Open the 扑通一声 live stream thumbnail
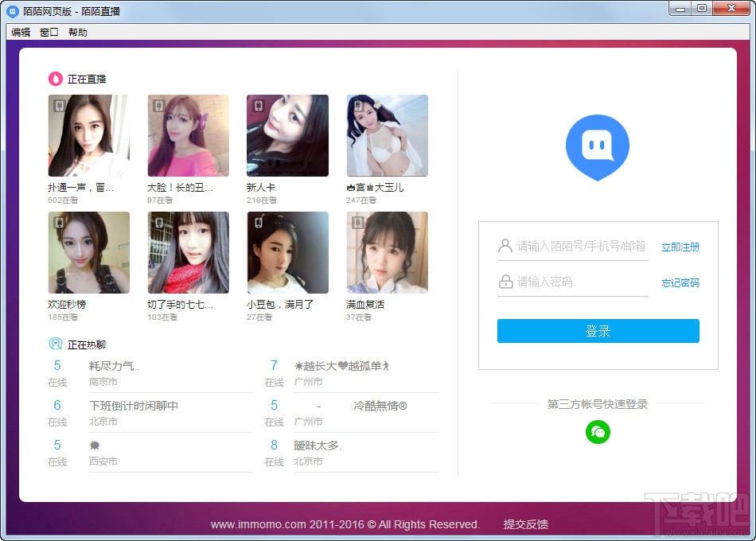The width and height of the screenshot is (756, 541). tap(88, 135)
